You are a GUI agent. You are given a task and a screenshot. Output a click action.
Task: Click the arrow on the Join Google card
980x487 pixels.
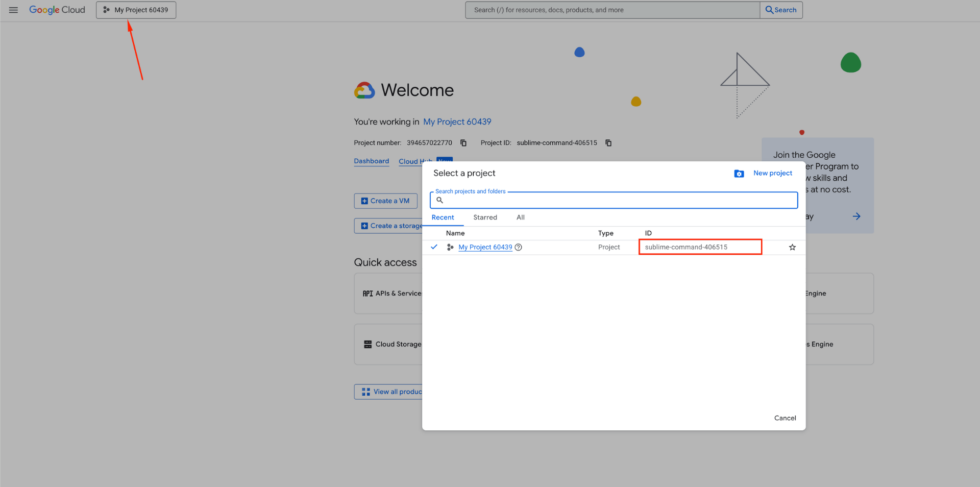tap(856, 216)
